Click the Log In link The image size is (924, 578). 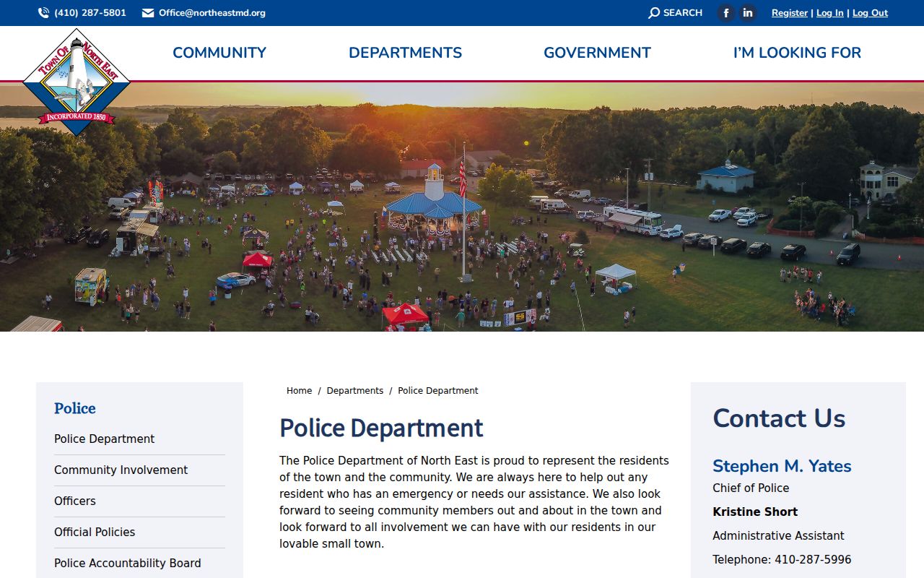[830, 13]
